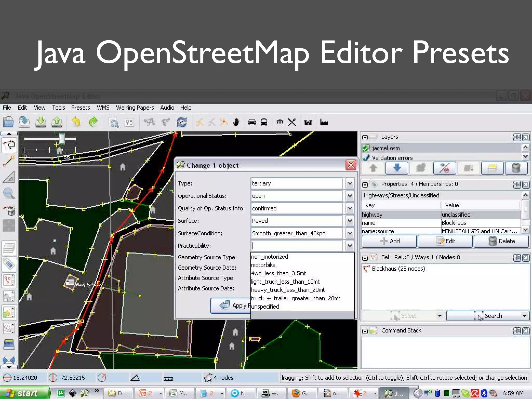Open the Presets menu

pos(81,108)
